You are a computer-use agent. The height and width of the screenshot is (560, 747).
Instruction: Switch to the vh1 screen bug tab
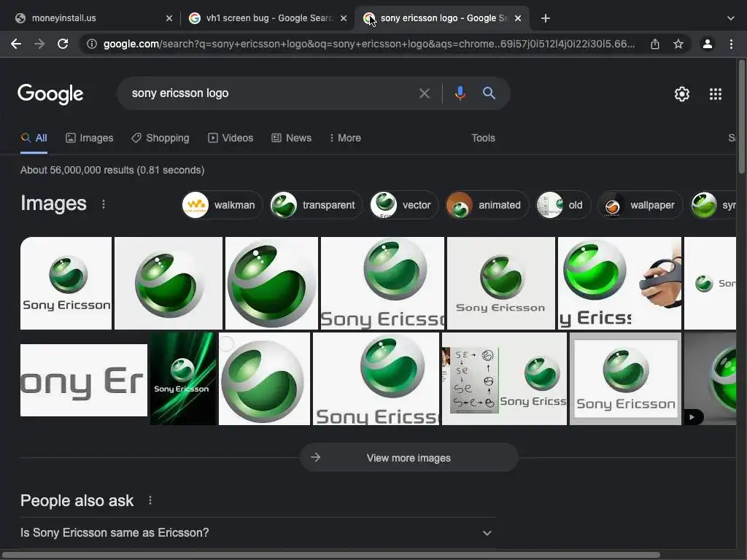[267, 18]
